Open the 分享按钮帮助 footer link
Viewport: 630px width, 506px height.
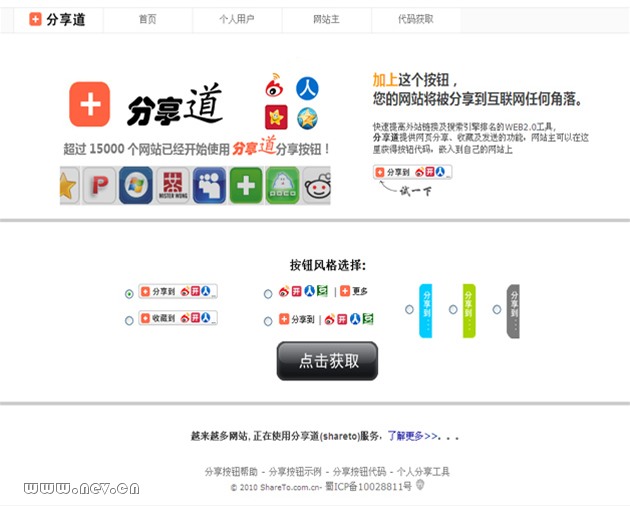pos(231,471)
